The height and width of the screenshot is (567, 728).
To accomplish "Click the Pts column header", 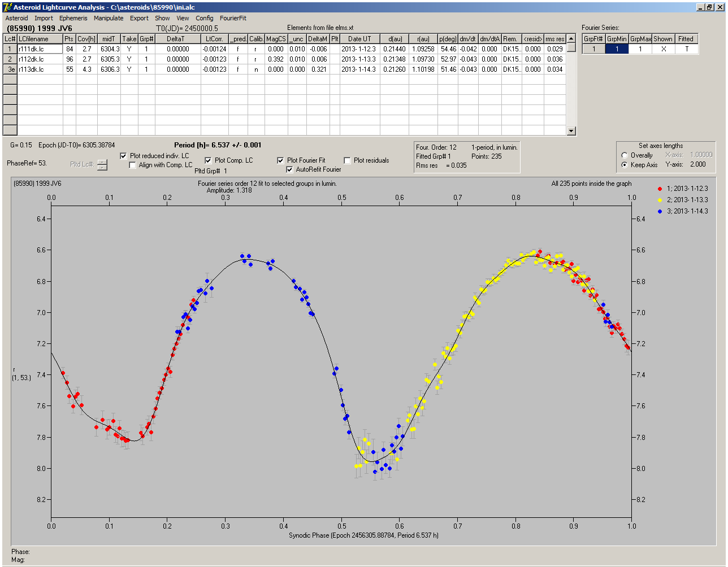I will [x=69, y=39].
